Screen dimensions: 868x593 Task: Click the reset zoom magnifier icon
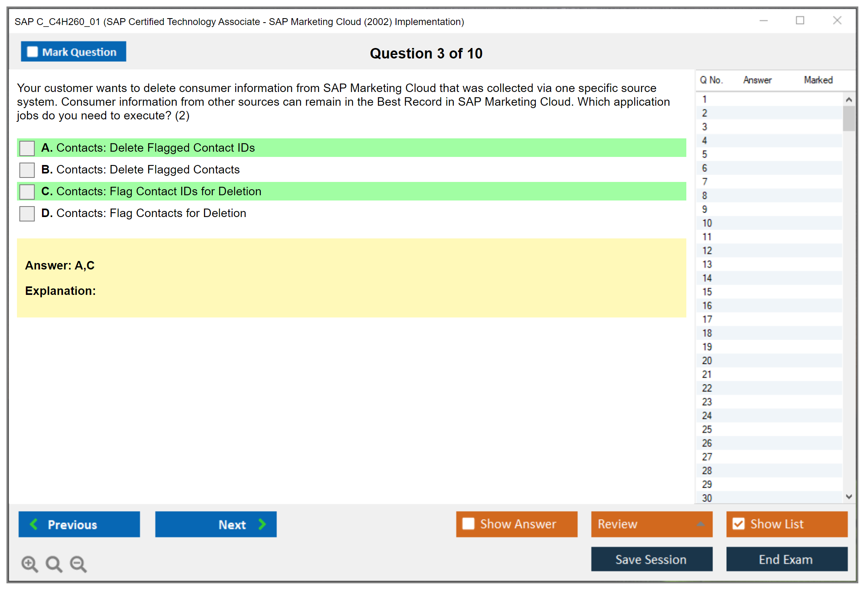[x=54, y=564]
